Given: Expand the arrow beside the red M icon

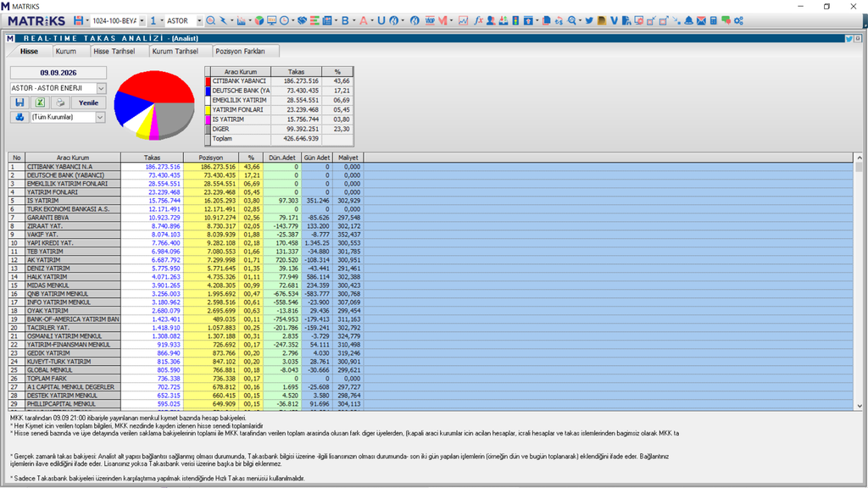Looking at the screenshot, I should [x=451, y=21].
